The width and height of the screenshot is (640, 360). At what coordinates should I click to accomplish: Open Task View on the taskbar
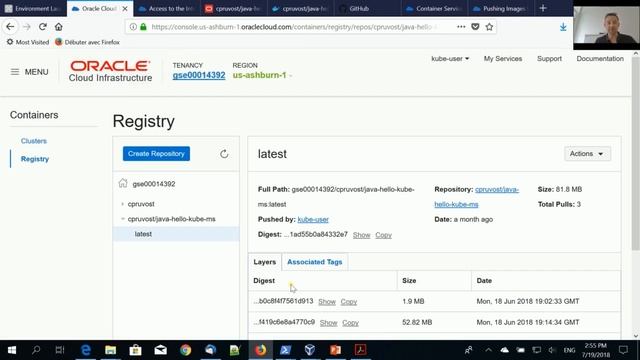click(x=60, y=350)
